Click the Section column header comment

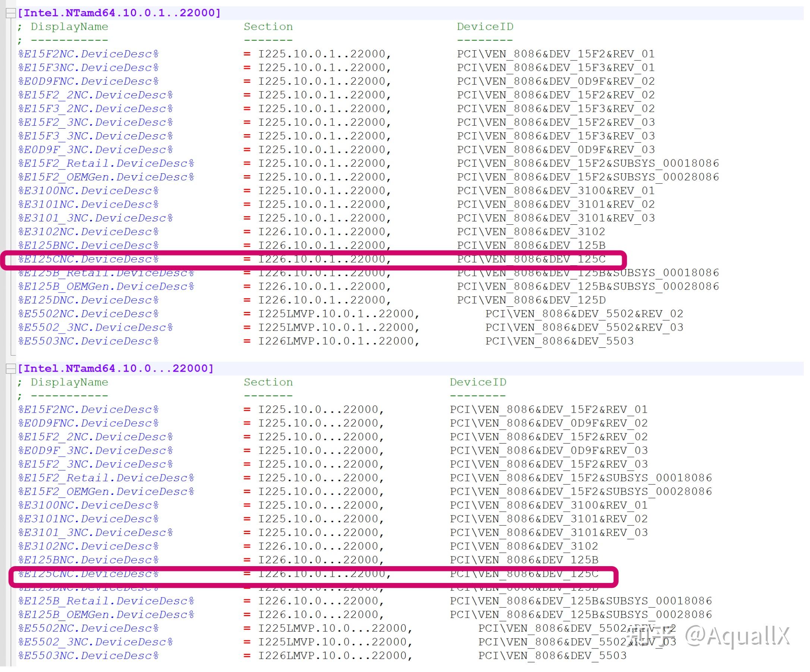[x=267, y=26]
